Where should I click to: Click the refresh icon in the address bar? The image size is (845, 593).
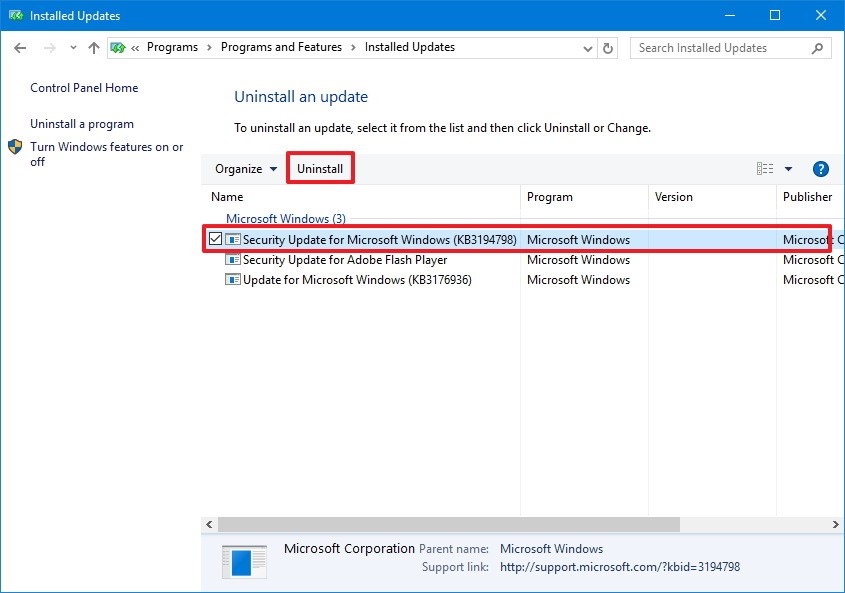(608, 47)
